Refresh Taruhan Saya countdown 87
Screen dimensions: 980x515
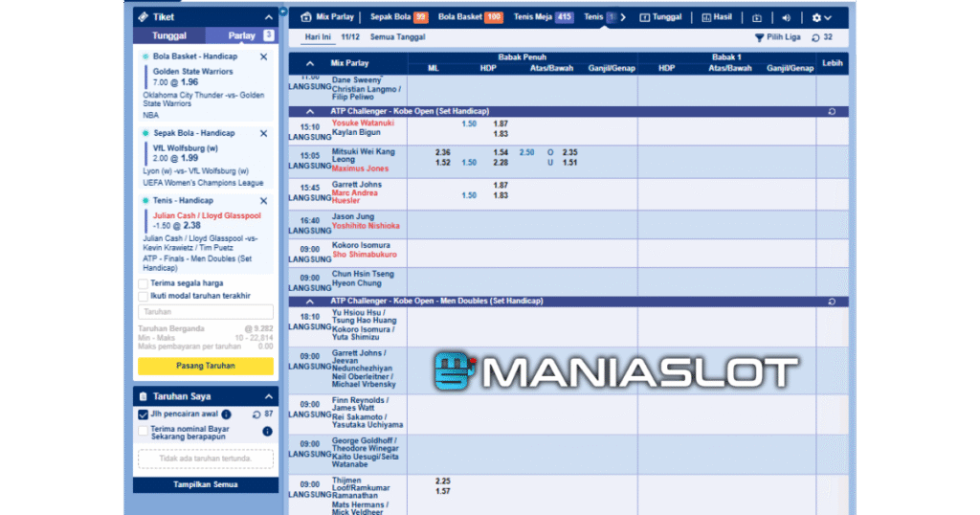256,414
